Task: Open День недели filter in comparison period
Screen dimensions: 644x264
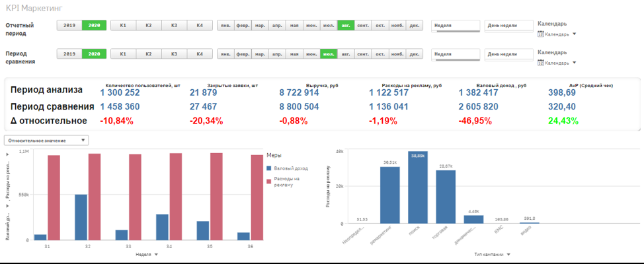Action: point(508,54)
